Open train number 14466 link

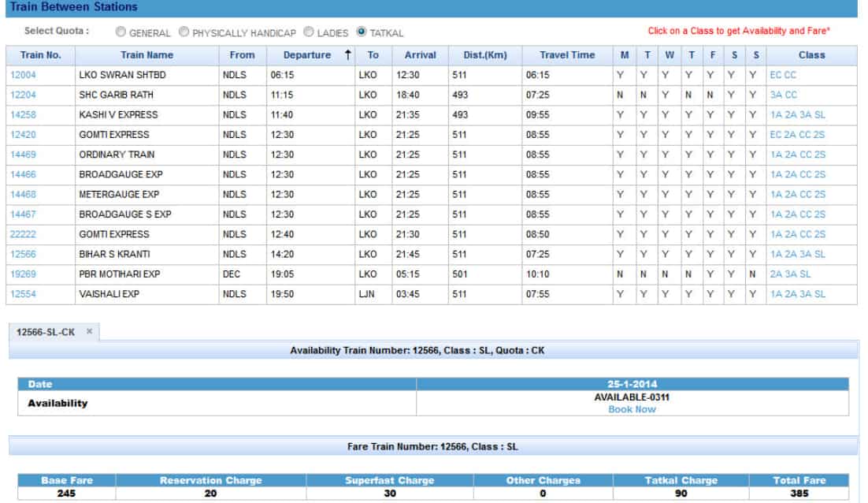click(x=23, y=174)
